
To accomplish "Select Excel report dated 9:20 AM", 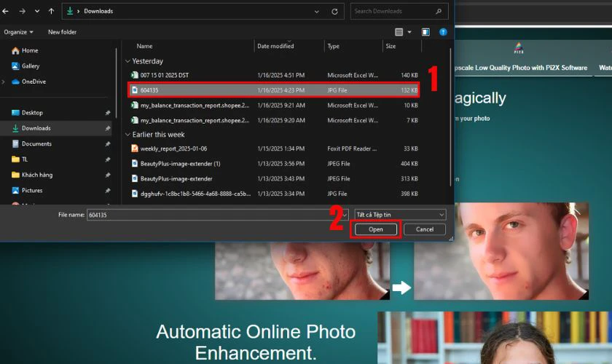I will coord(274,121).
